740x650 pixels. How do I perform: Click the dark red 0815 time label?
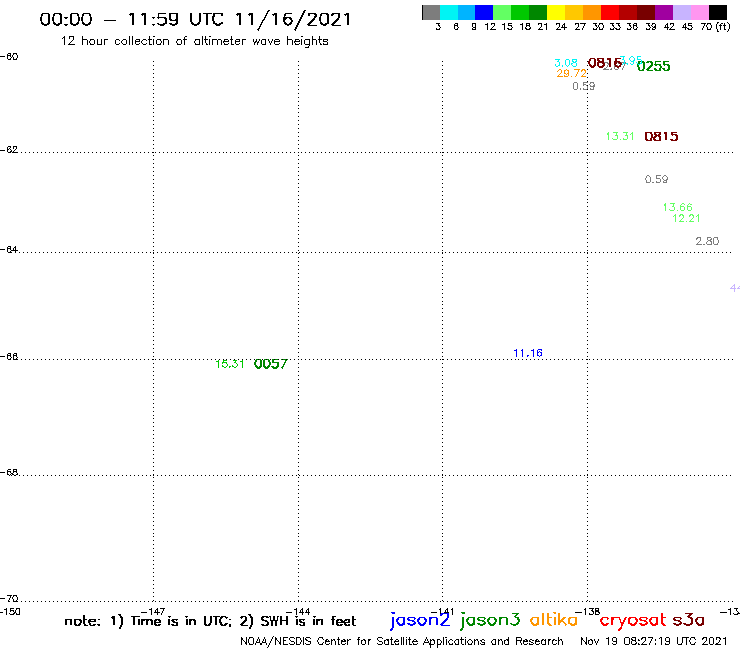coord(661,136)
